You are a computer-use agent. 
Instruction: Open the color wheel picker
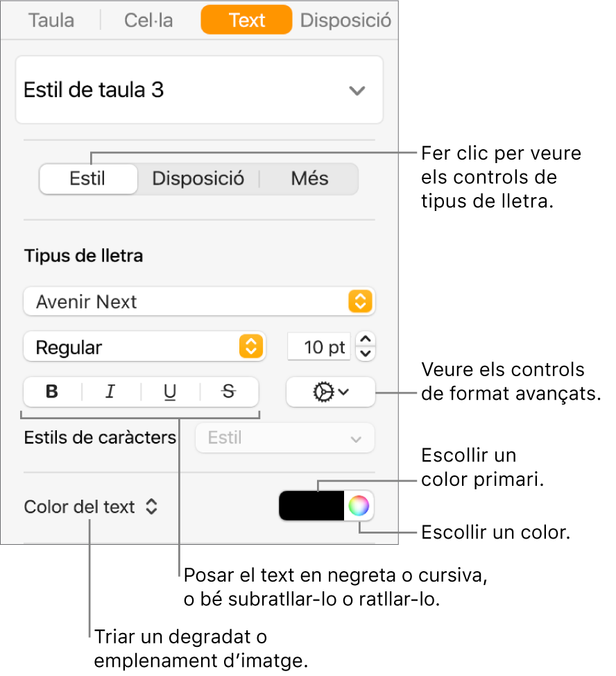coord(359,506)
